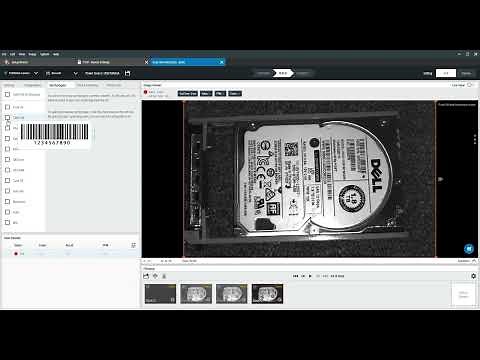Screen dimensions: 480x360
Task: Open the last menu in the menu bar
Action: [56, 54]
